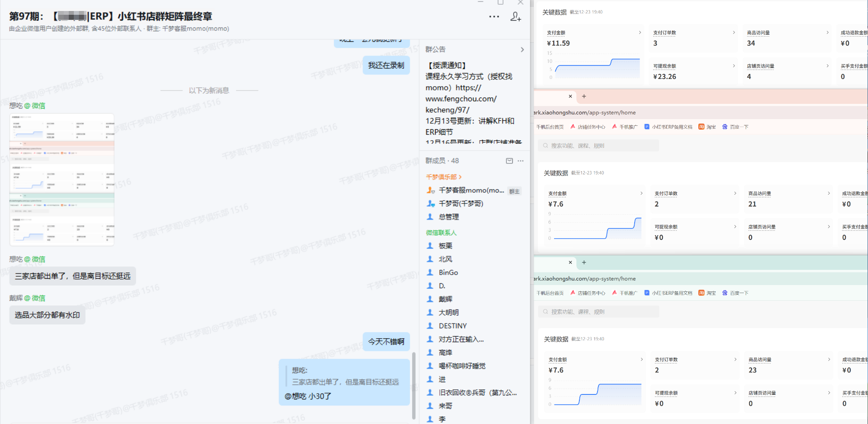868x424 pixels.
Task: Open 千帆推广 bookmark in bottom browser
Action: [x=625, y=293]
